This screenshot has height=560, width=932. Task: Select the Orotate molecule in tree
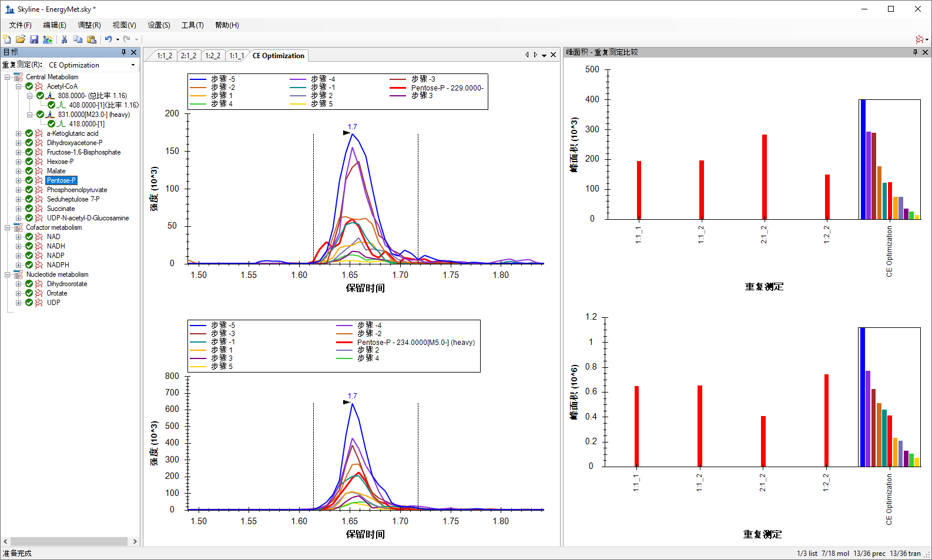pyautogui.click(x=57, y=293)
